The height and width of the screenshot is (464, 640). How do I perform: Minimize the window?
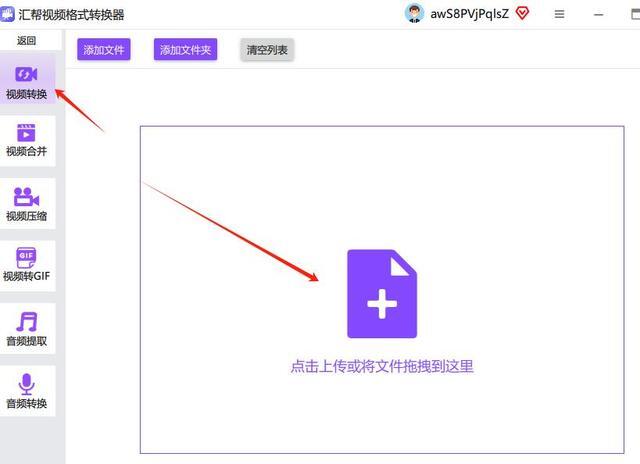coord(599,15)
